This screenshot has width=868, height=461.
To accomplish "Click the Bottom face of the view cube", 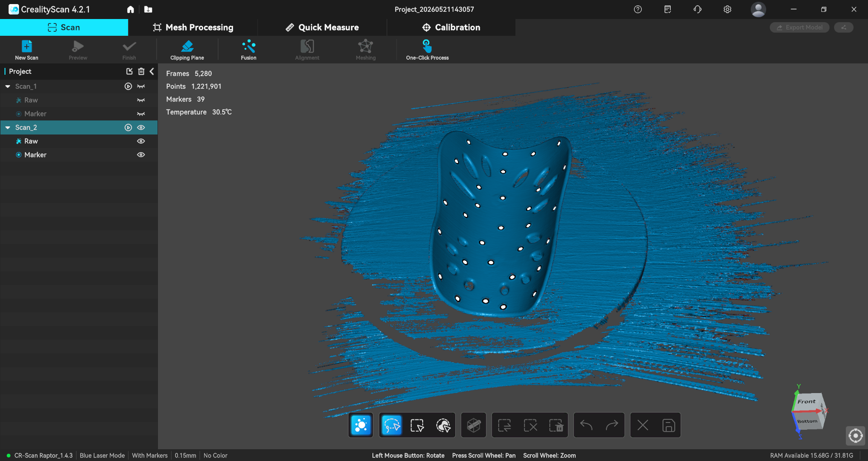I will 808,421.
